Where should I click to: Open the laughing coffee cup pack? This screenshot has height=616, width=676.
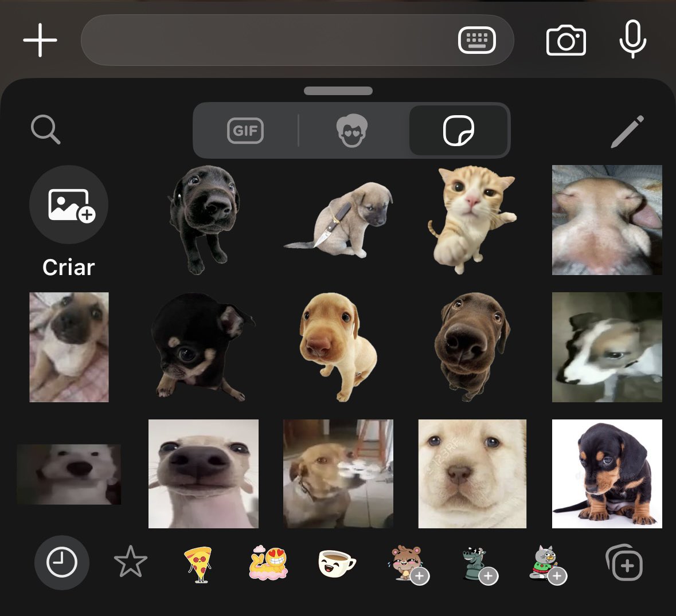tap(337, 563)
